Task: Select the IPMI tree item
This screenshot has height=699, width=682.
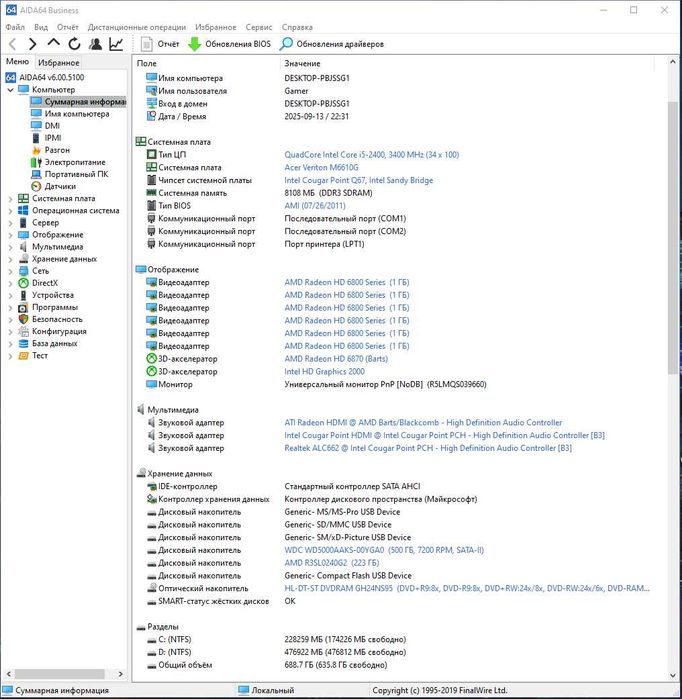Action: [46, 138]
